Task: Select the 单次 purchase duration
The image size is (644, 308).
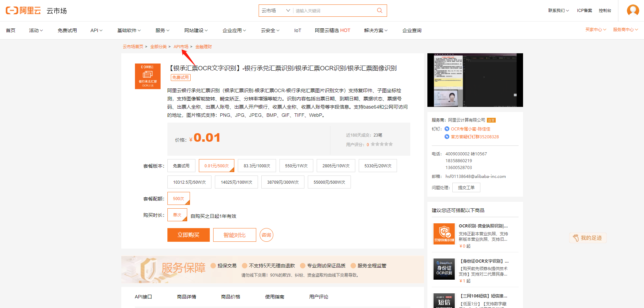Action: [177, 215]
